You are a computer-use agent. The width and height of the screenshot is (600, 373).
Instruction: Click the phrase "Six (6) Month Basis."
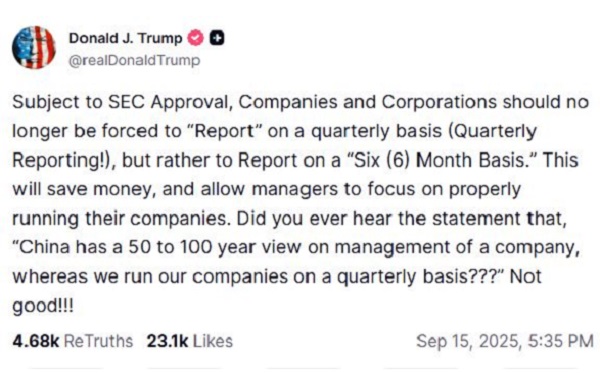coord(442,160)
